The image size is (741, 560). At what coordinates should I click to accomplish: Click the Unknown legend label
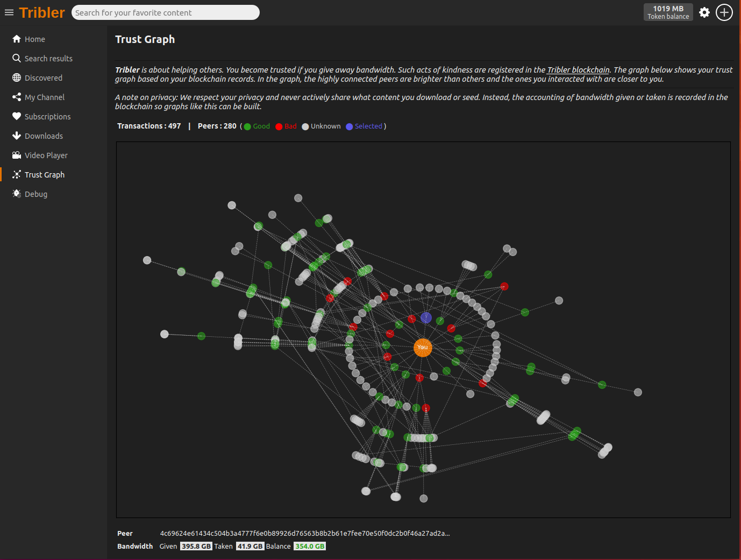click(326, 126)
